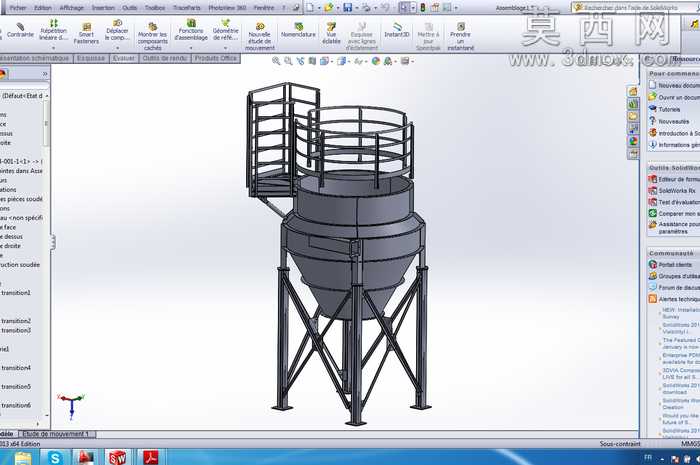Switch to Outils de rendu tab

pos(165,58)
